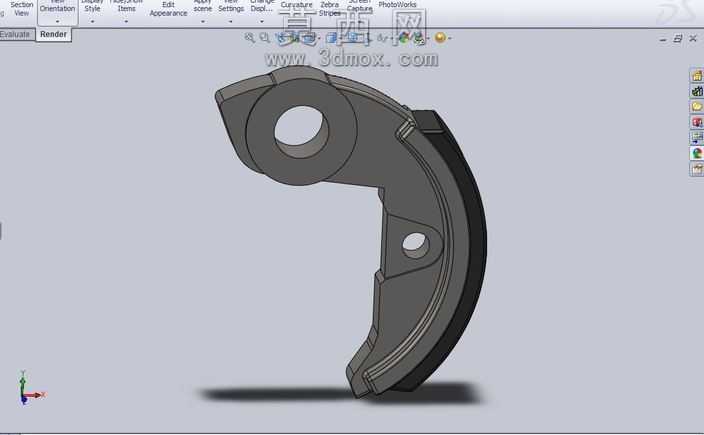
Task: Expand Change Display dropdown arrow
Action: click(262, 22)
